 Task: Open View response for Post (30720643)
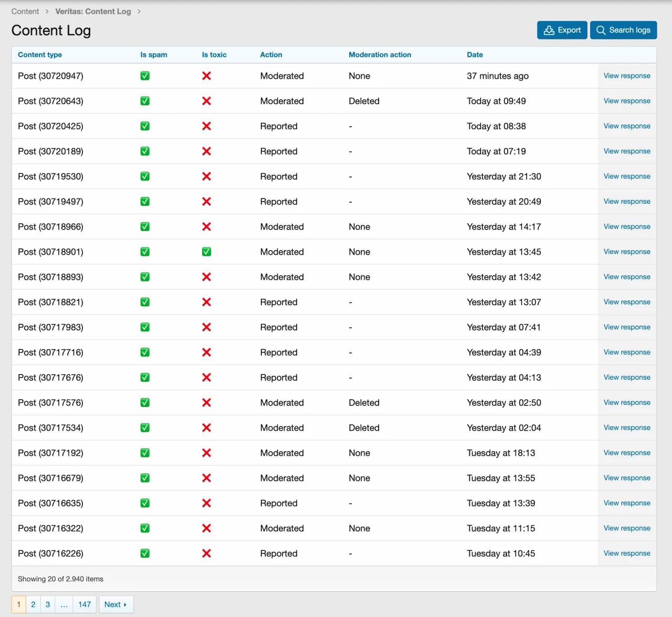(x=627, y=101)
